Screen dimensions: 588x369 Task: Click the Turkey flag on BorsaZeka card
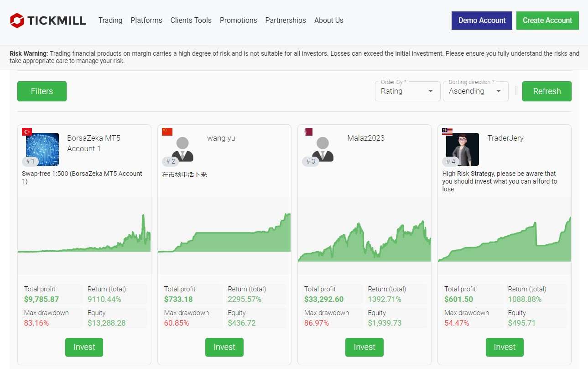tap(27, 132)
